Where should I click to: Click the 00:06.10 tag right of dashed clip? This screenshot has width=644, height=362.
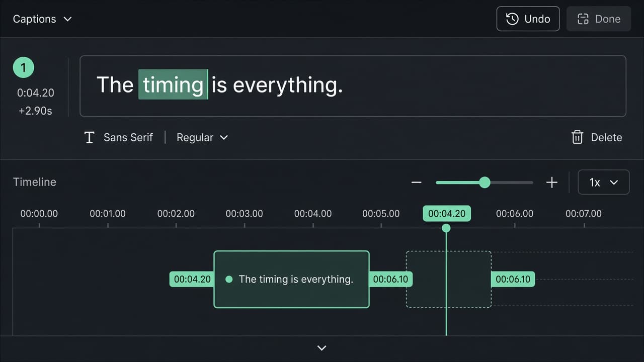(x=513, y=279)
